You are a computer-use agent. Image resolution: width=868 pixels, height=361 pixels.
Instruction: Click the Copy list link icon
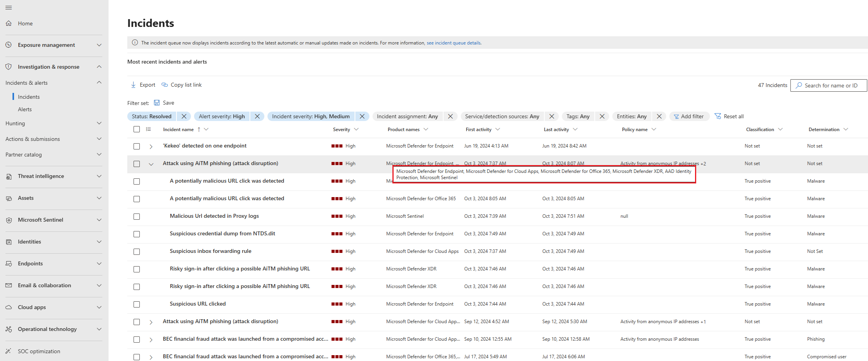point(165,85)
